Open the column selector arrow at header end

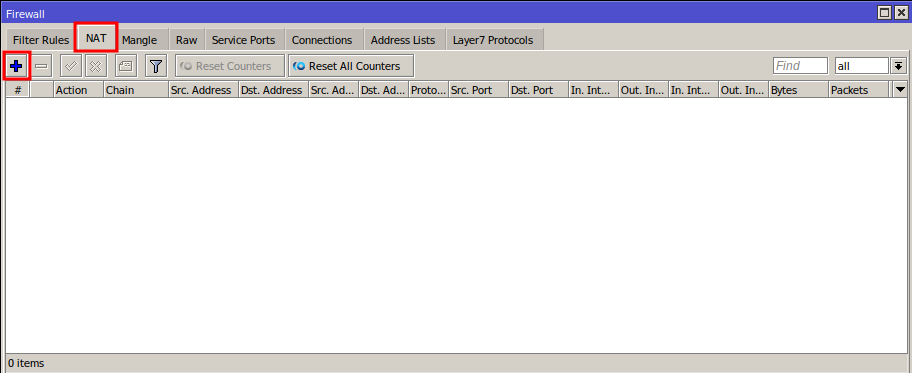coord(900,90)
